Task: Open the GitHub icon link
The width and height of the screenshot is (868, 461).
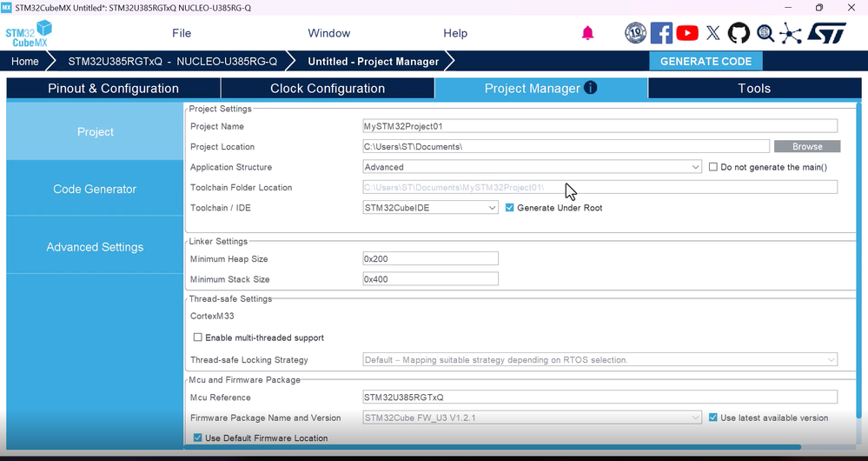Action: (x=739, y=33)
